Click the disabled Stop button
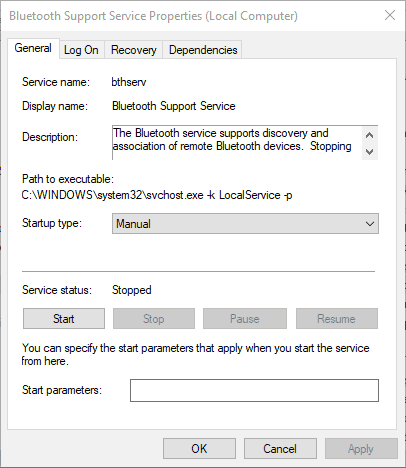 tap(154, 319)
